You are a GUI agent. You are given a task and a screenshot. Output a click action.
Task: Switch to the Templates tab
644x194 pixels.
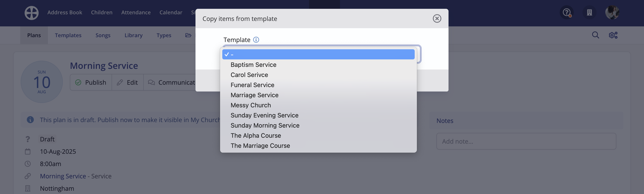point(68,35)
